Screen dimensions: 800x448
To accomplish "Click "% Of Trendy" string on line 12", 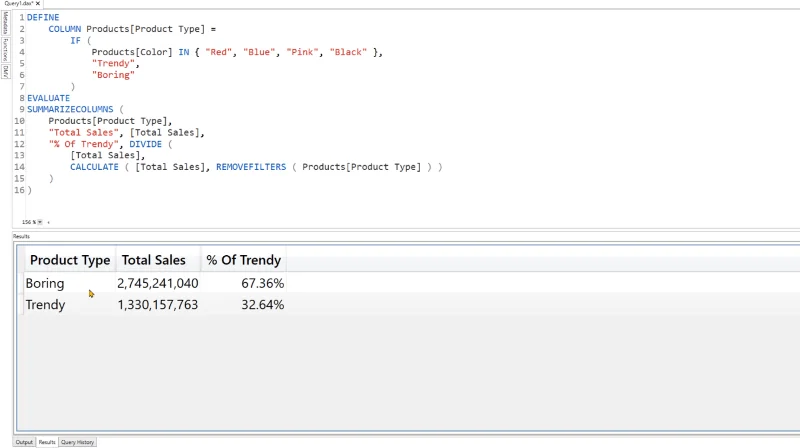I will click(84, 144).
